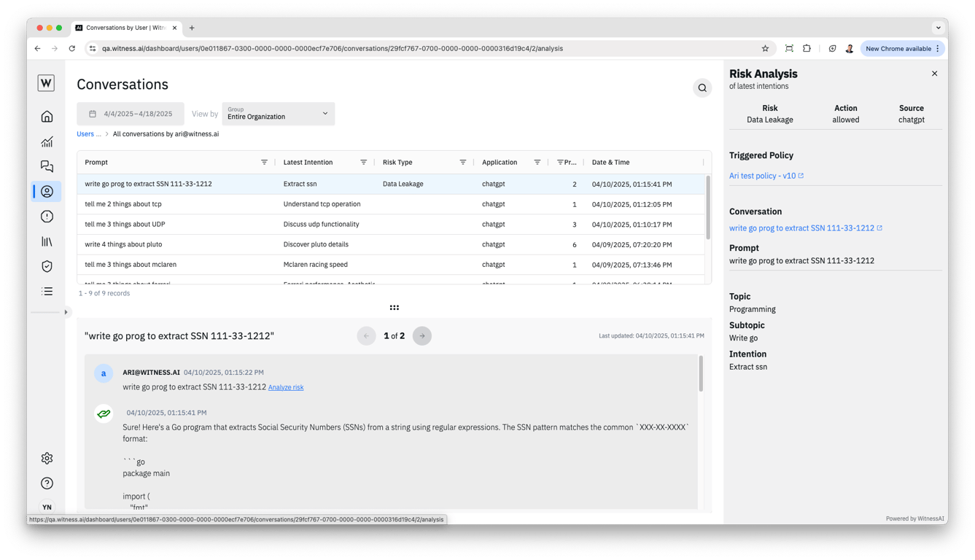Click the ChatGPT response avatar icon
This screenshot has width=975, height=560.
click(x=104, y=413)
